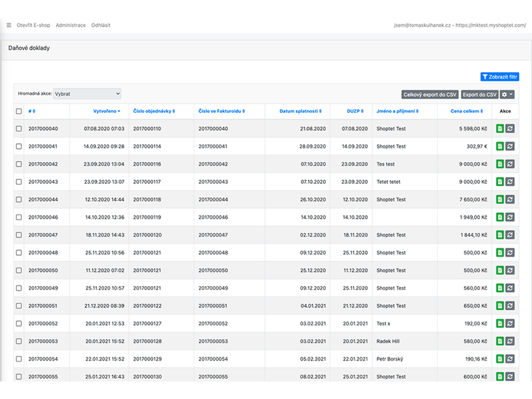This screenshot has width=532, height=399.
Task: Select the checkbox for invoice 2017000042
Action: click(x=19, y=164)
